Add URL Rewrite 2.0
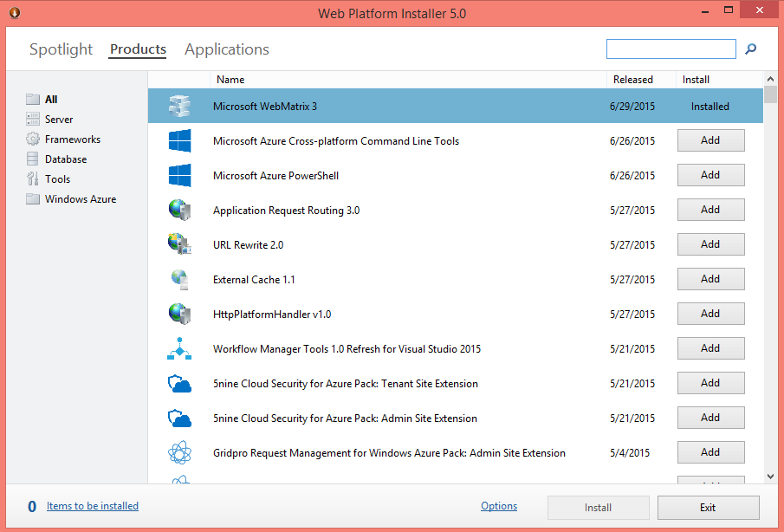Screen dimensions: 784x532 click(710, 244)
